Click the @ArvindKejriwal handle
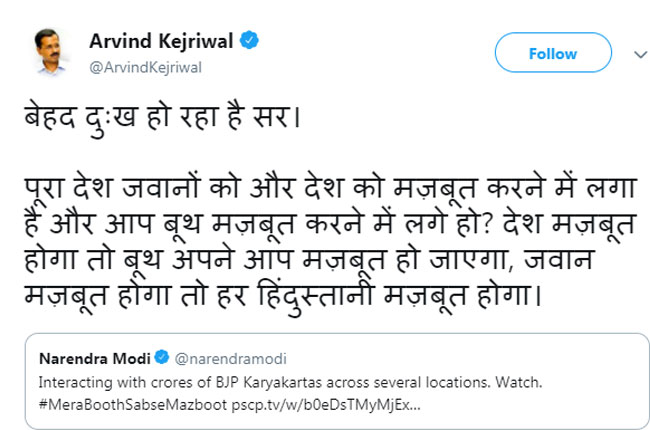This screenshot has width=650, height=430. pos(160,67)
